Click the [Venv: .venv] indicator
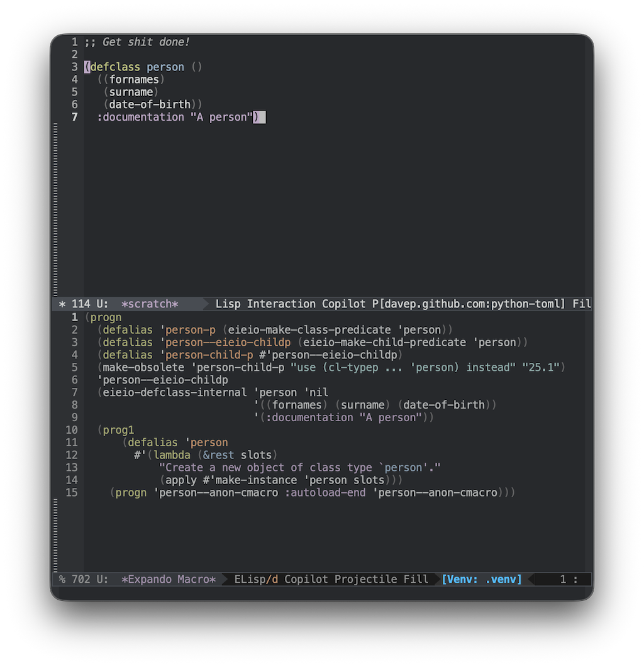This screenshot has width=644, height=667. [x=482, y=580]
